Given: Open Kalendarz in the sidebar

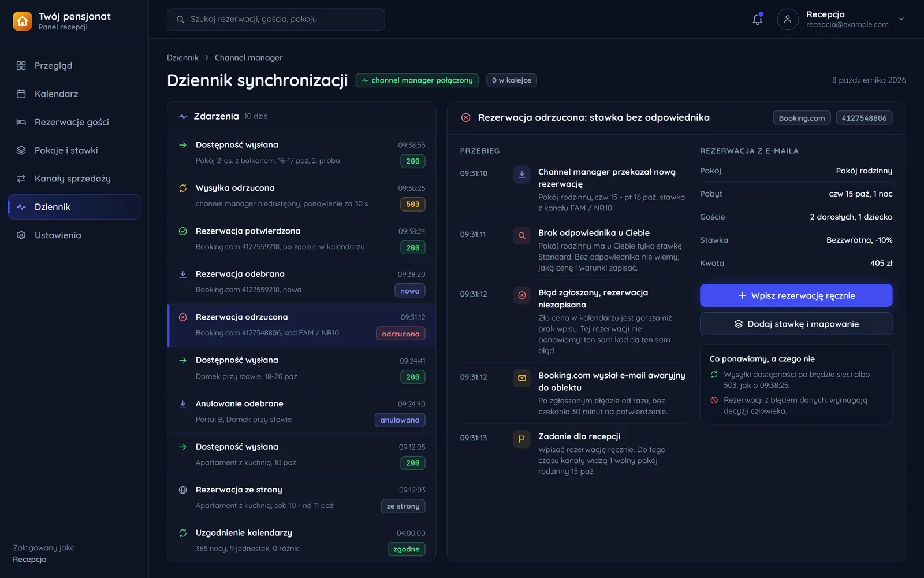Looking at the screenshot, I should coord(74,94).
